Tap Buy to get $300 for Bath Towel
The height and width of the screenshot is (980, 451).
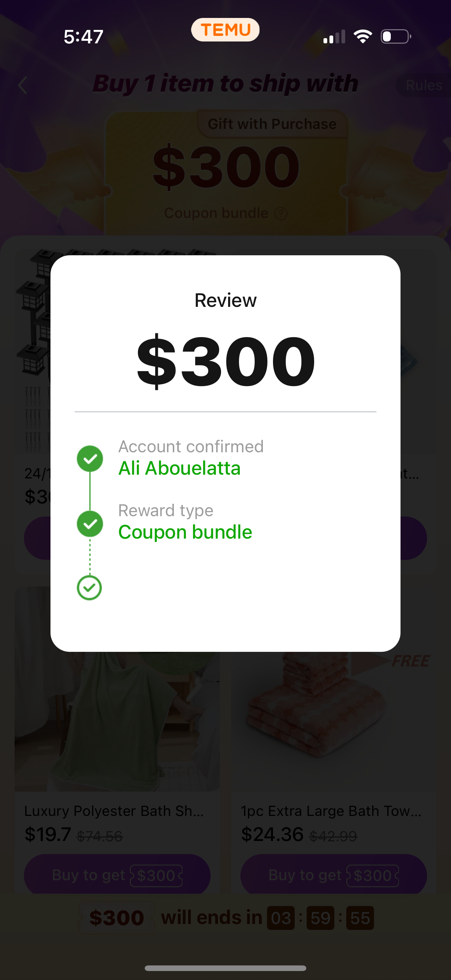pos(334,875)
